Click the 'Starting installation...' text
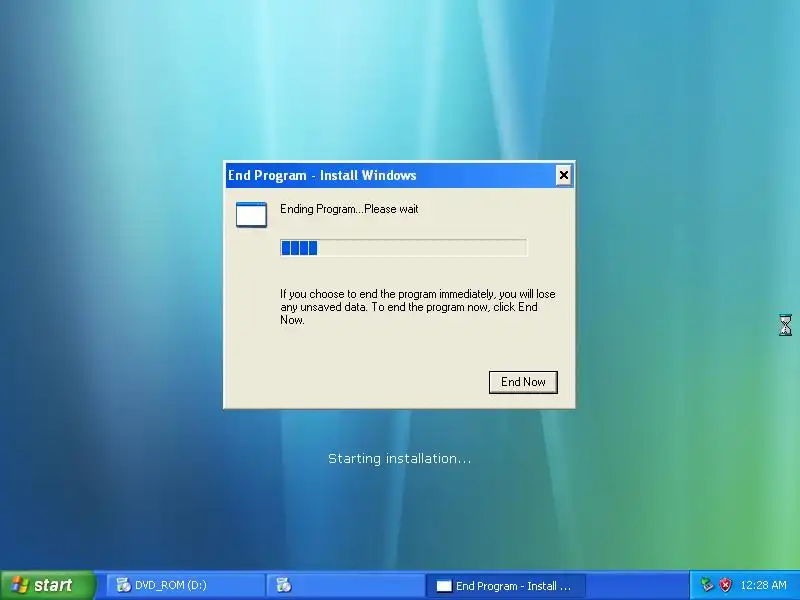This screenshot has width=800, height=600. pyautogui.click(x=399, y=458)
